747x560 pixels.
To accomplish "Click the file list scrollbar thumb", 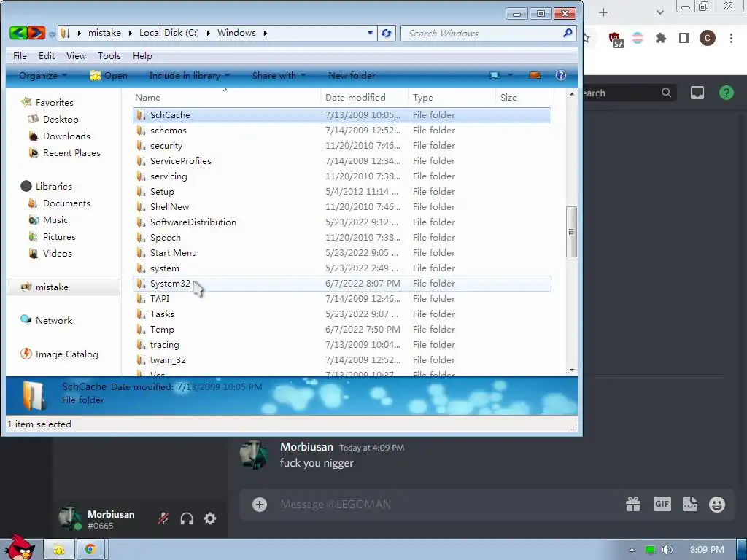I will [x=571, y=232].
